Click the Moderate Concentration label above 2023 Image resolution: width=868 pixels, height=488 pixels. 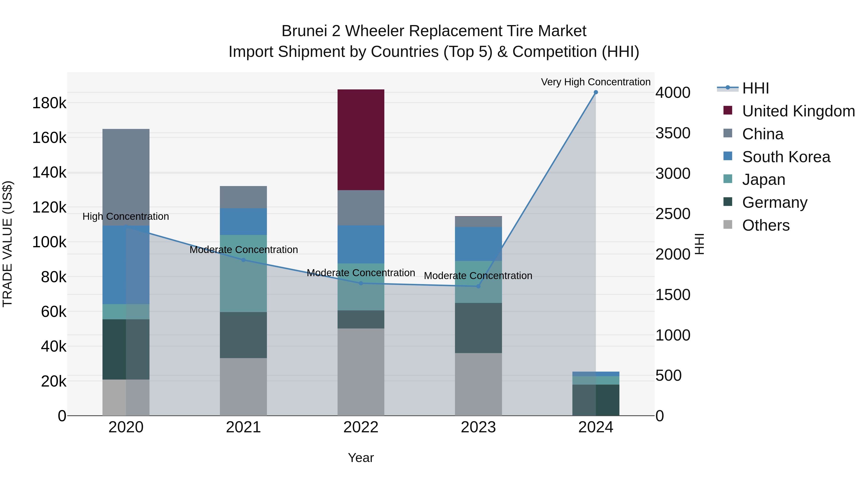478,275
